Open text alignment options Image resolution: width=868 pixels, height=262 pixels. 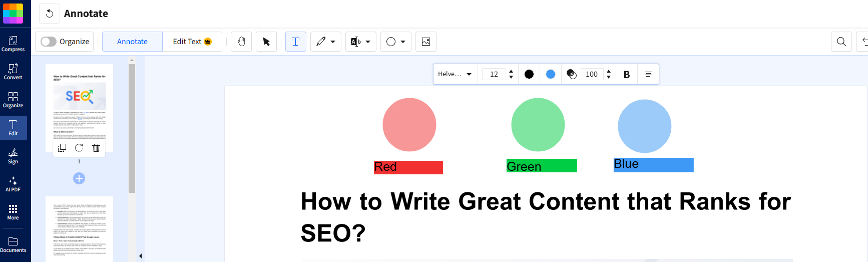648,74
